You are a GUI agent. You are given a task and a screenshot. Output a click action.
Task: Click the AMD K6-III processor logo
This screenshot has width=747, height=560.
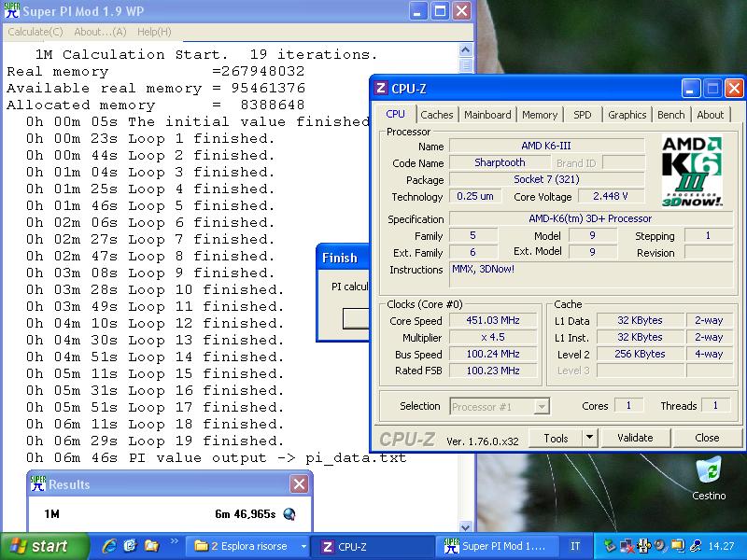pyautogui.click(x=692, y=170)
